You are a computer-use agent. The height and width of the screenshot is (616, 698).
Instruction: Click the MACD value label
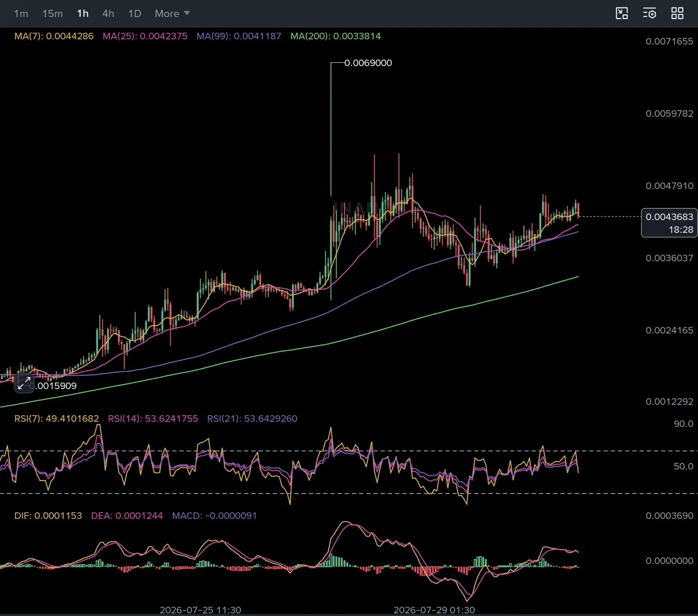pos(214,515)
